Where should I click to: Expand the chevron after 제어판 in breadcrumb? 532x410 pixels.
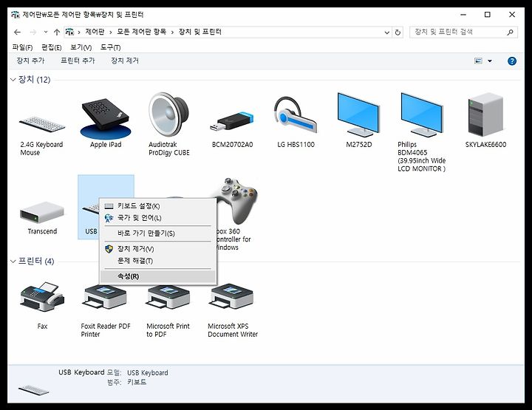point(111,33)
